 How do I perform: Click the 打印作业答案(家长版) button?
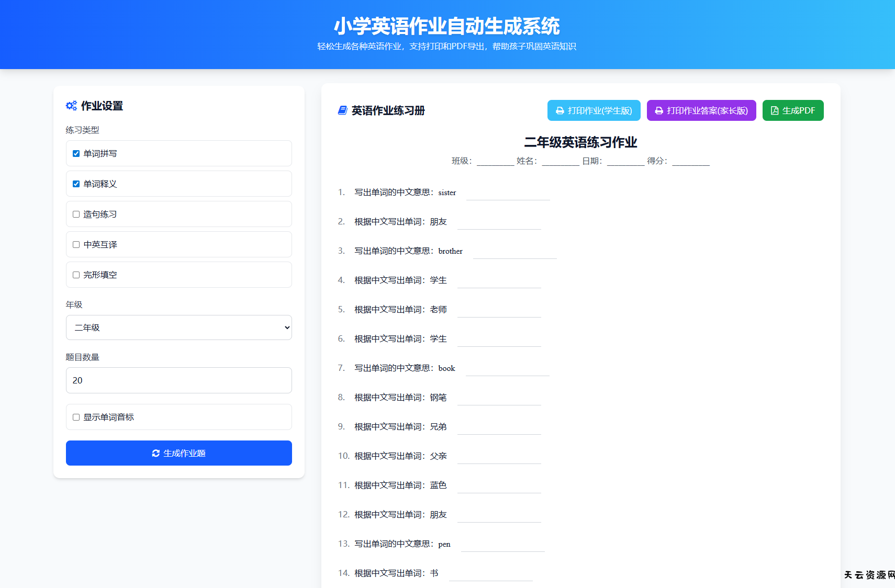pyautogui.click(x=701, y=110)
